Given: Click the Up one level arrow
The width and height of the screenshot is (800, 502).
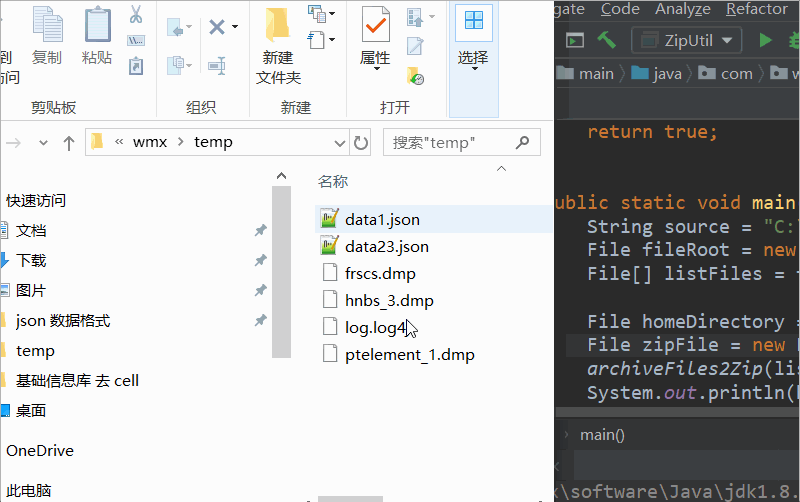Looking at the screenshot, I should coord(69,143).
